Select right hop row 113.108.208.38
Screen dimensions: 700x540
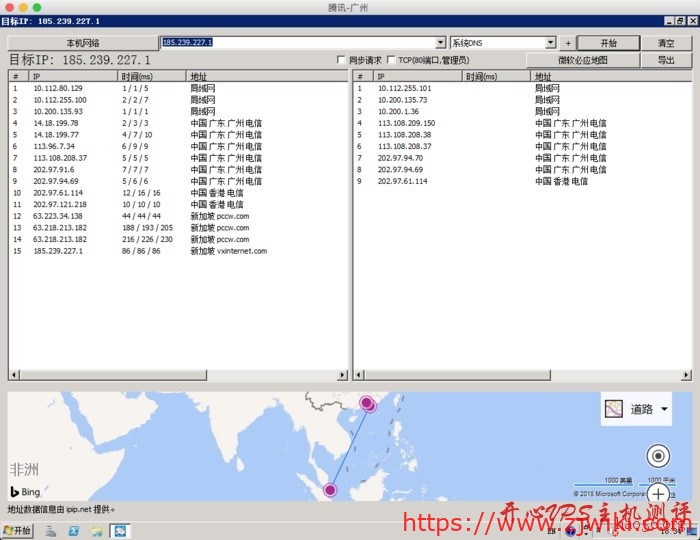click(x=522, y=135)
